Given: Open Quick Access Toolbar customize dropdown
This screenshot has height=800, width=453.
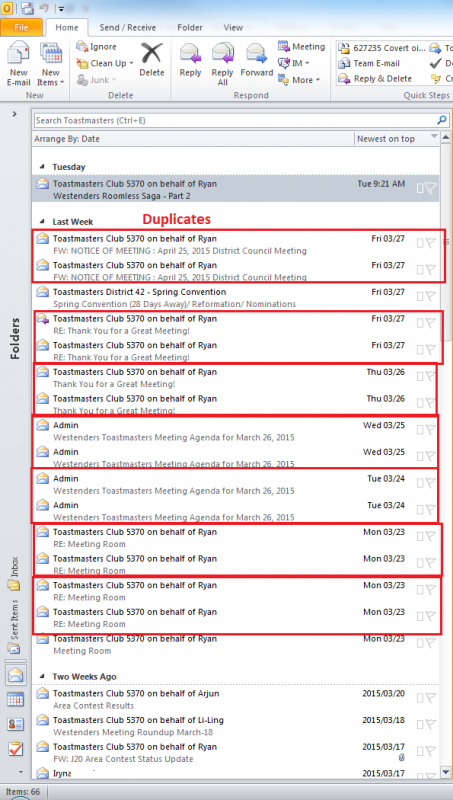Looking at the screenshot, I should tap(61, 8).
